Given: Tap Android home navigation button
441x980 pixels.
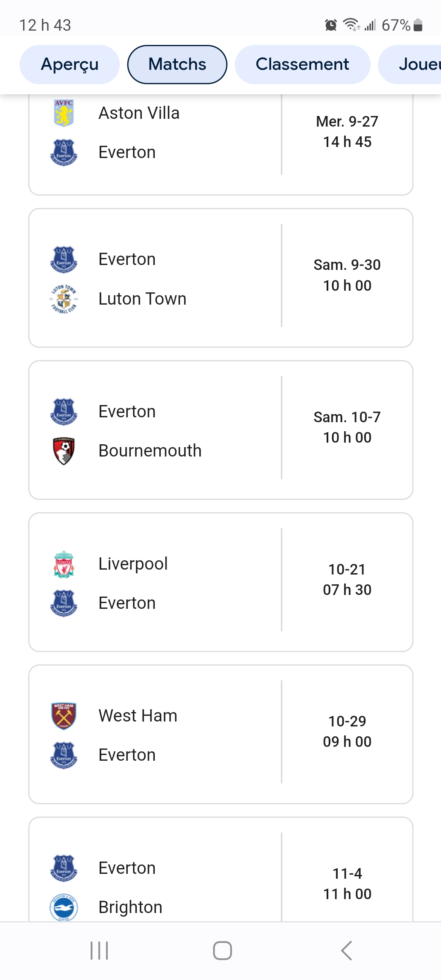Looking at the screenshot, I should [x=223, y=951].
